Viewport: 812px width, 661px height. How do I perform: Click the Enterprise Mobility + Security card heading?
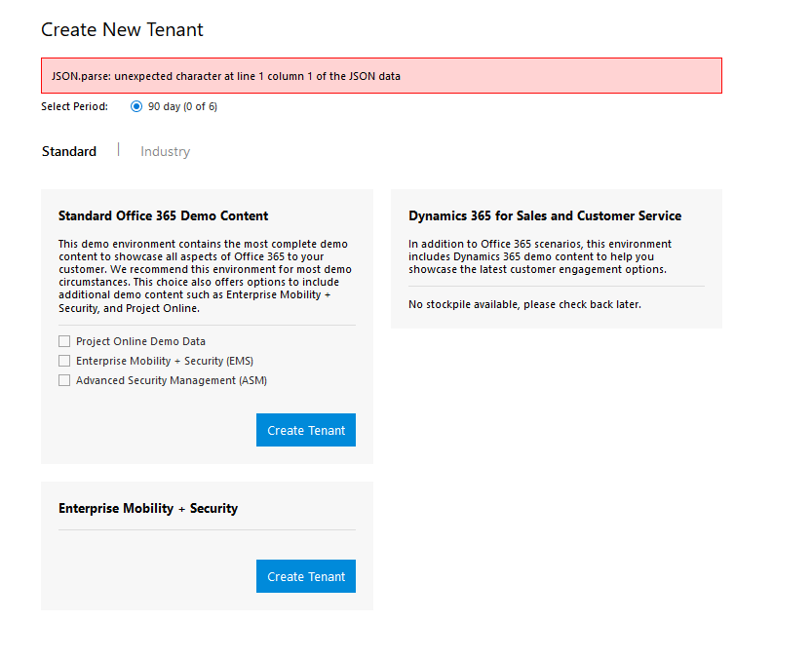tap(148, 509)
